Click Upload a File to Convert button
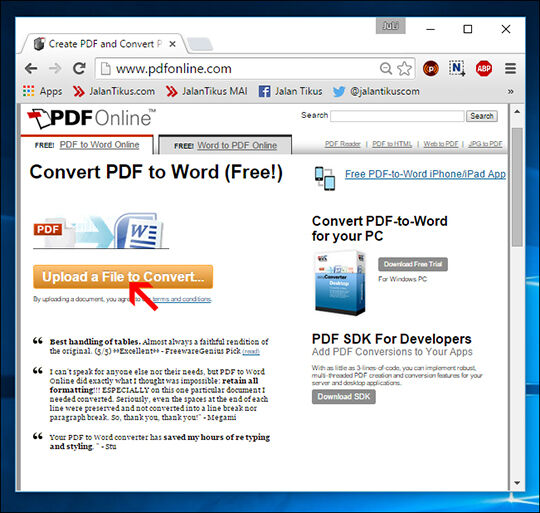This screenshot has height=513, width=540. point(123,276)
